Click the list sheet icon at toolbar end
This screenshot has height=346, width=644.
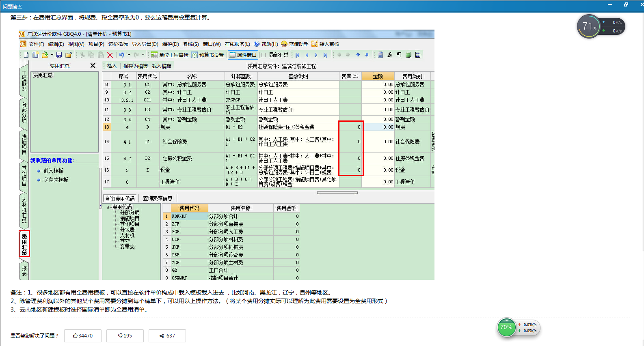click(x=418, y=55)
